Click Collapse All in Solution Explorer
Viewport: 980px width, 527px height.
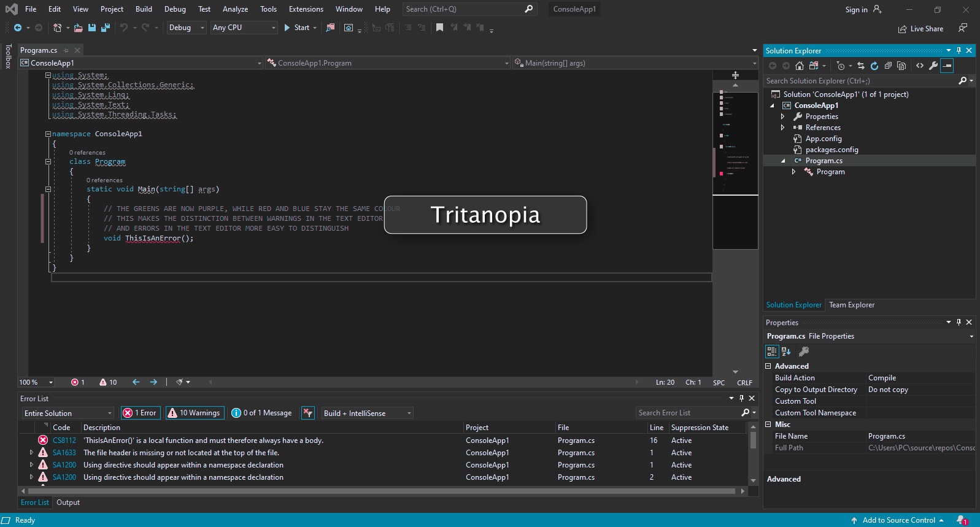888,66
